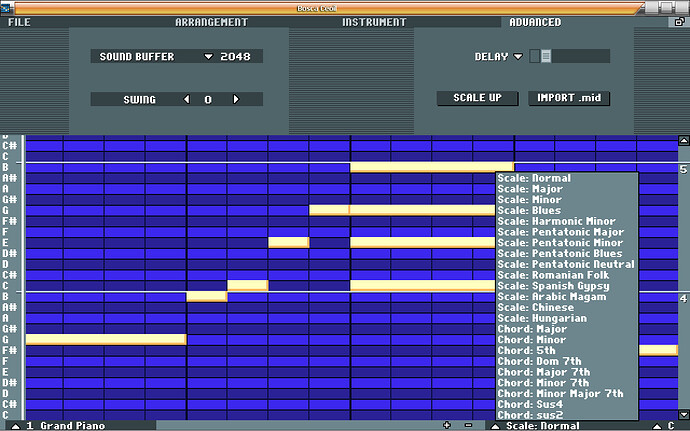The image size is (690, 431).
Task: Switch to the Instrument tab
Action: tap(374, 22)
